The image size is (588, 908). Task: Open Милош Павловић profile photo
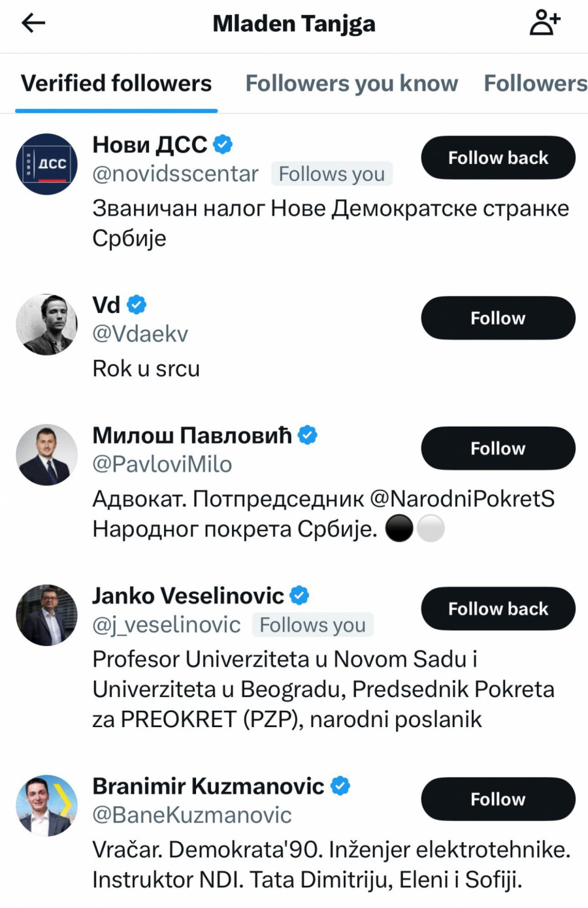46,455
